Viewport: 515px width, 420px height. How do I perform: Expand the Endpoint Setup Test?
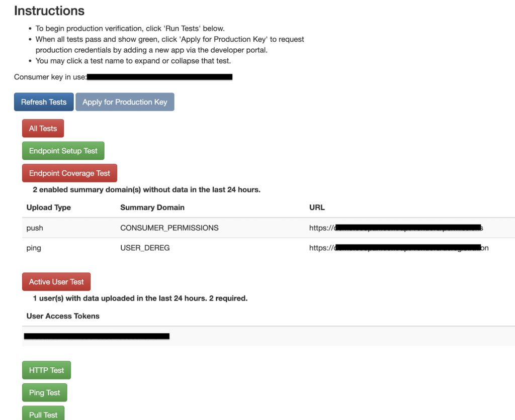[63, 151]
